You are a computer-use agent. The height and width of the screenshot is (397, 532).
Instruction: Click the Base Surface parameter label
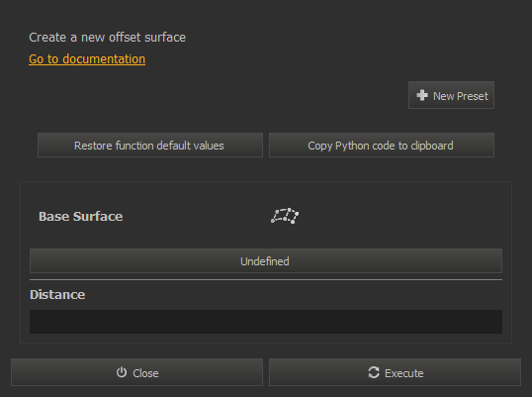[81, 217]
